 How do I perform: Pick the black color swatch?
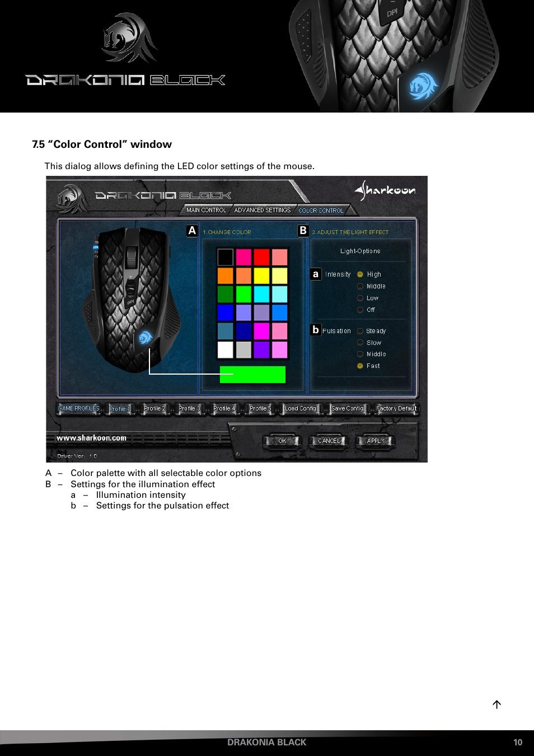point(225,257)
